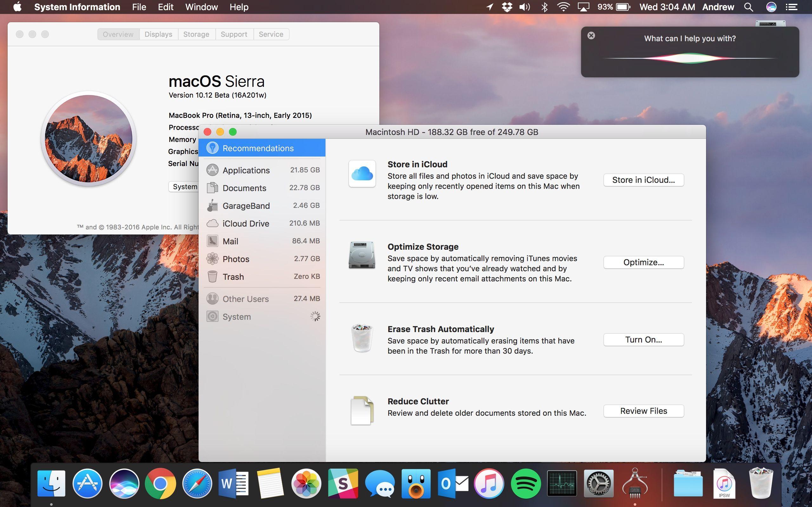Select the Trash storage category item
This screenshot has width=812, height=507.
(262, 276)
